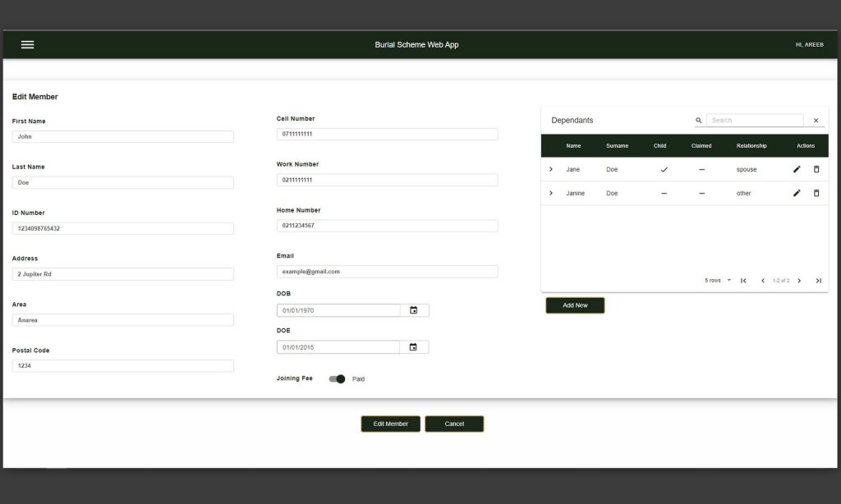
Task: Clear the dependants search box
Action: click(x=816, y=121)
